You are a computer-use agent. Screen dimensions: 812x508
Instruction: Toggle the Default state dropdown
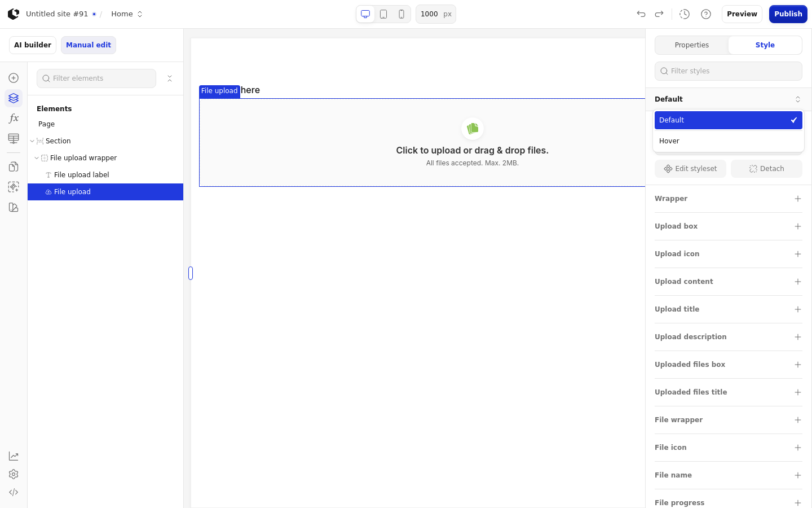(729, 99)
